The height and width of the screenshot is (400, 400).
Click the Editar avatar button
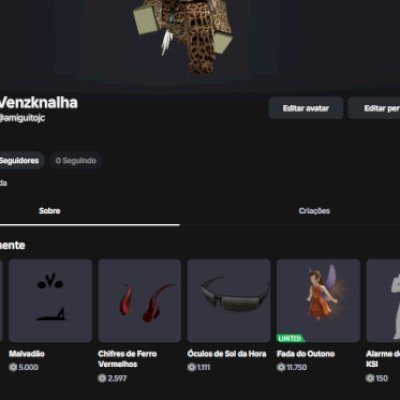[x=306, y=108]
